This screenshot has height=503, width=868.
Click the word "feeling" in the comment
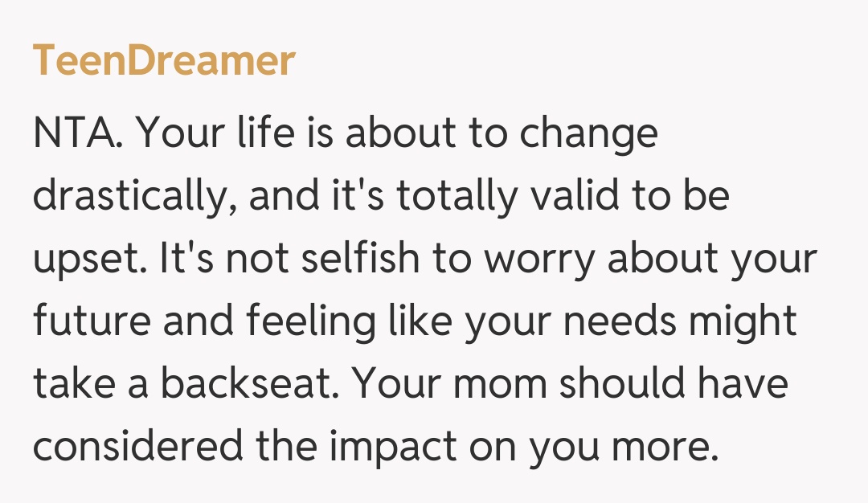coord(310,321)
